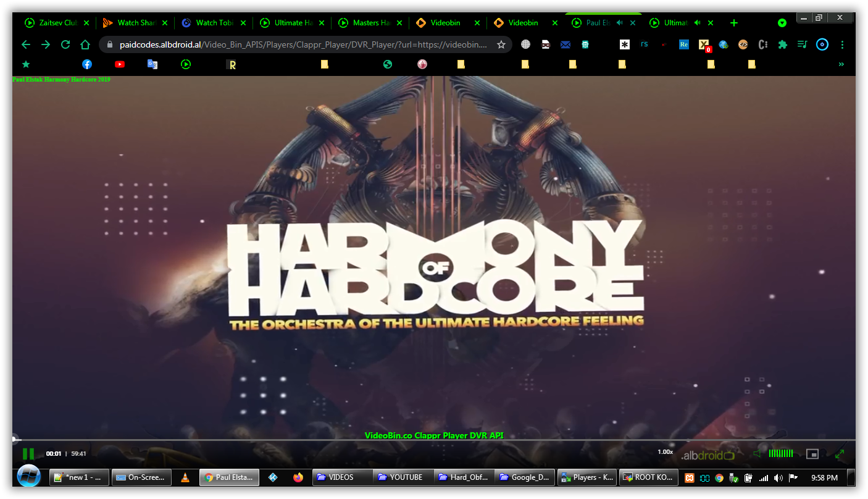Open the green play-circle bookmark
Screen dimensions: 868x499
coord(186,64)
